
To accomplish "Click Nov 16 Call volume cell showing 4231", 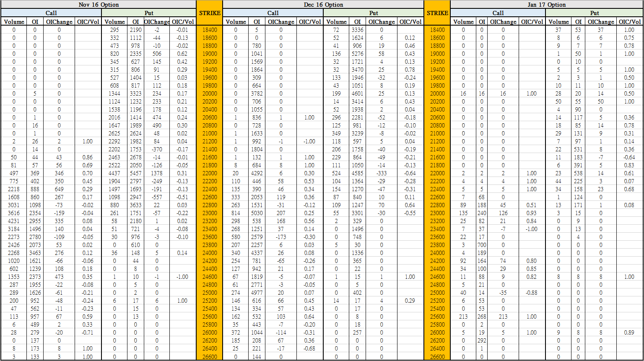I will (x=14, y=221).
